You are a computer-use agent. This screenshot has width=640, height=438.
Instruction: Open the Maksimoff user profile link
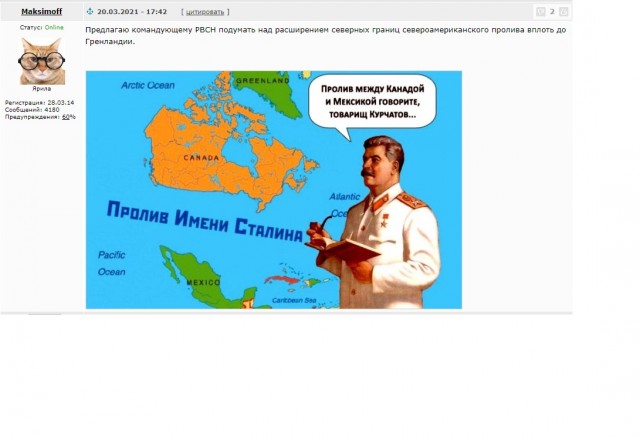(x=42, y=11)
